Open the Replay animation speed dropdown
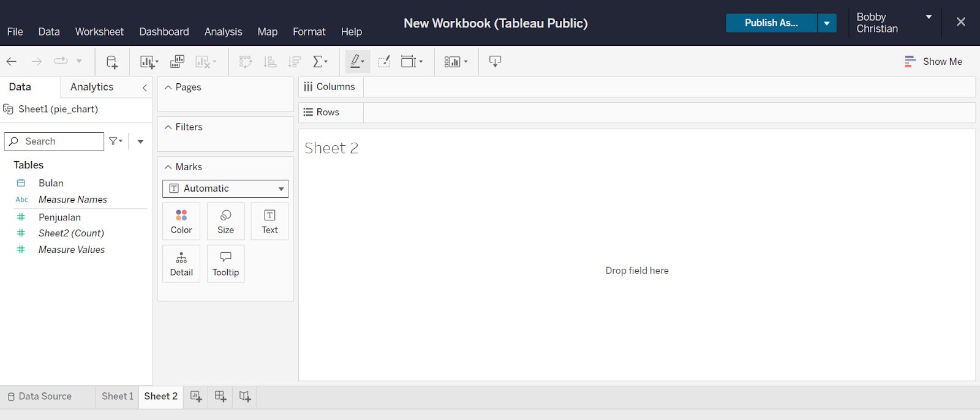980x420 pixels. (x=79, y=61)
